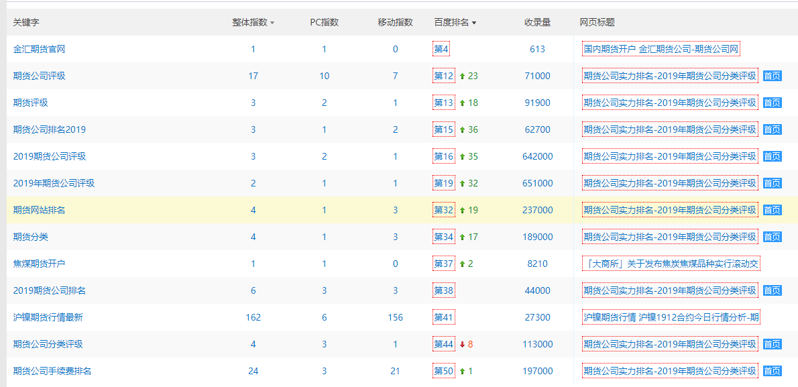This screenshot has width=798, height=387.
Task: Click the 整体指数 value 162
Action: pyautogui.click(x=253, y=318)
